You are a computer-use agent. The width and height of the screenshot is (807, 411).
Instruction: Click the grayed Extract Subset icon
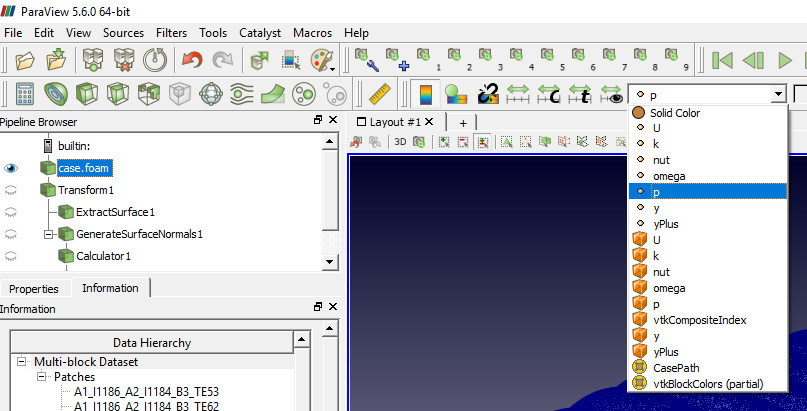[x=180, y=94]
